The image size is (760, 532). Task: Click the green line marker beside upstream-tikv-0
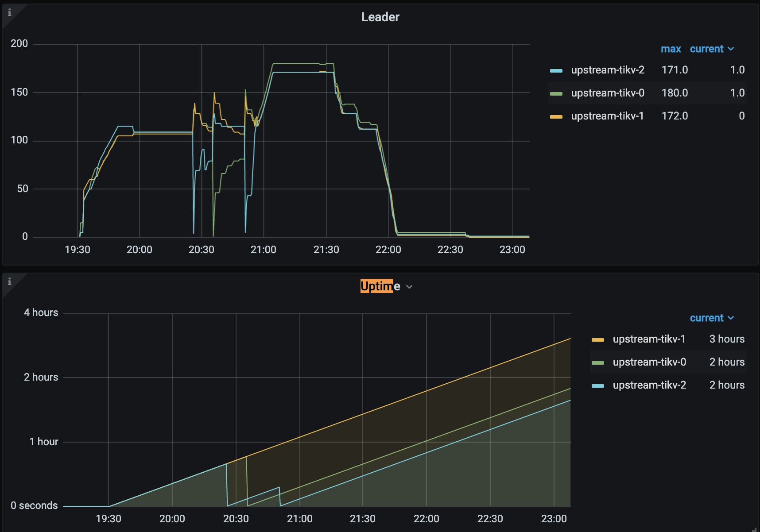click(557, 93)
